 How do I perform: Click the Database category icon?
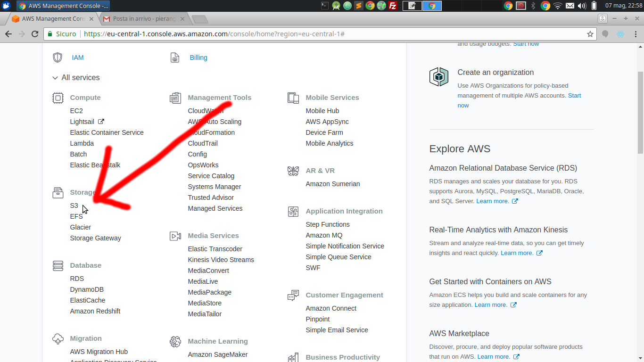[58, 265]
